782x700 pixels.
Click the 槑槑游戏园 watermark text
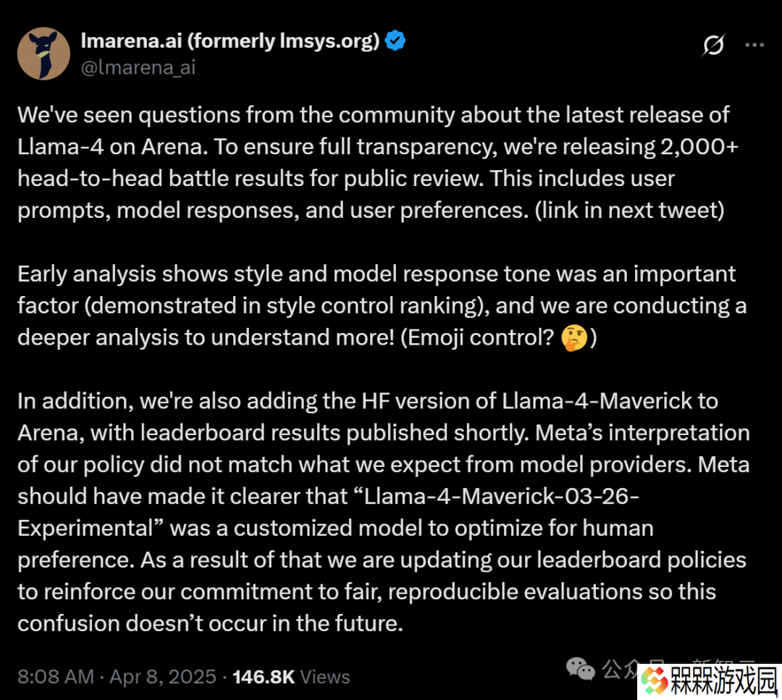click(724, 682)
